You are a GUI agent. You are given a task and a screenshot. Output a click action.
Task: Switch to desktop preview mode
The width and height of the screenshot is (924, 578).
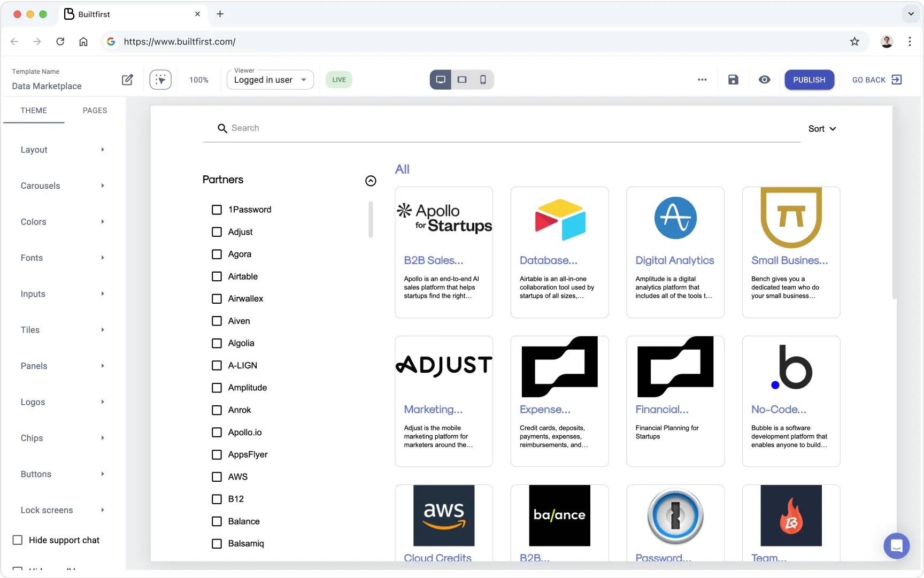point(441,80)
